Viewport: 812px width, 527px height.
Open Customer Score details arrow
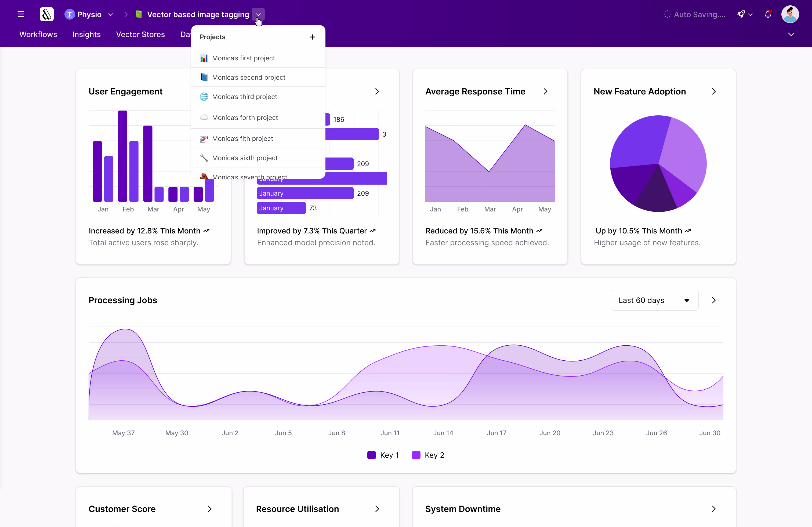pyautogui.click(x=209, y=509)
